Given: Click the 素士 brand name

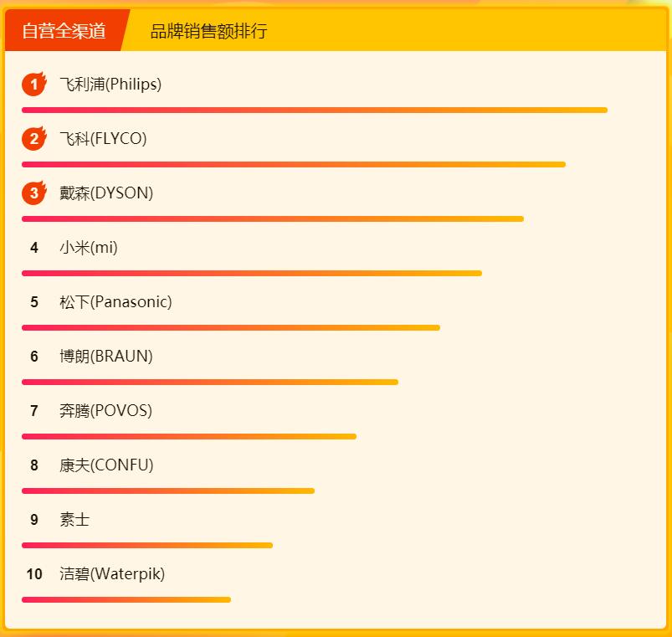Looking at the screenshot, I should (74, 520).
